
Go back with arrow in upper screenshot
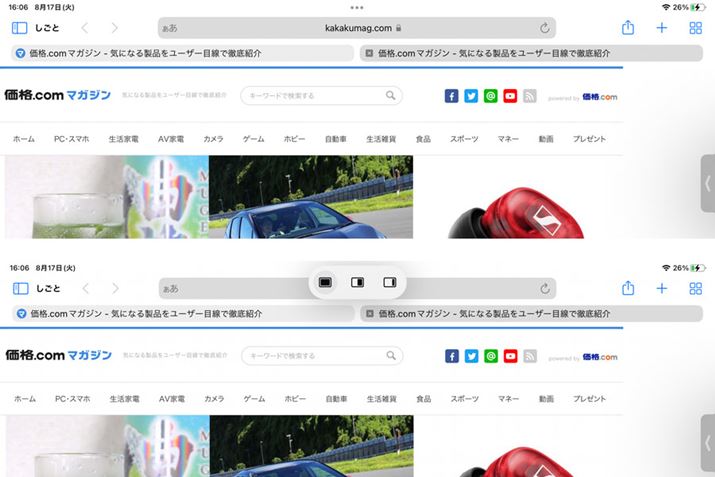click(85, 28)
